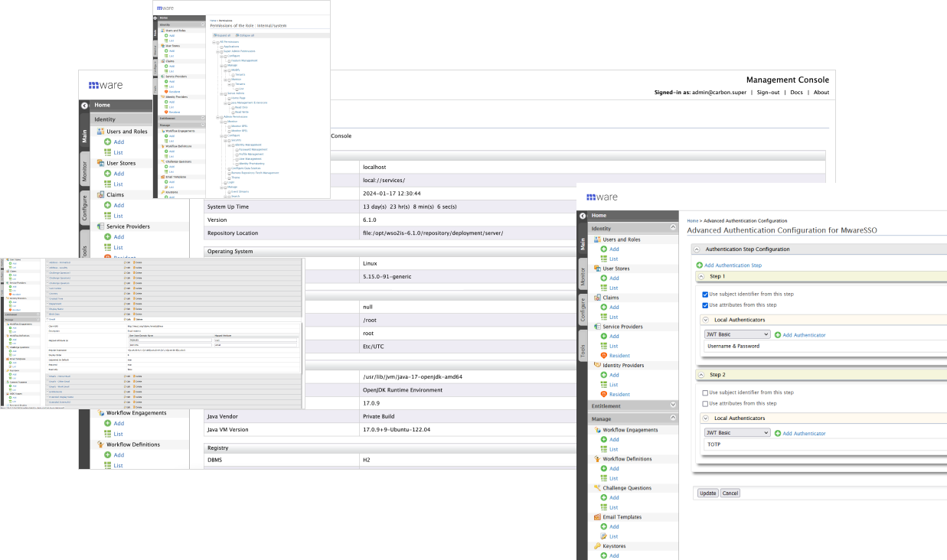947x560 pixels.
Task: Click Service Providers icon in SSO window sidebar
Action: [596, 327]
